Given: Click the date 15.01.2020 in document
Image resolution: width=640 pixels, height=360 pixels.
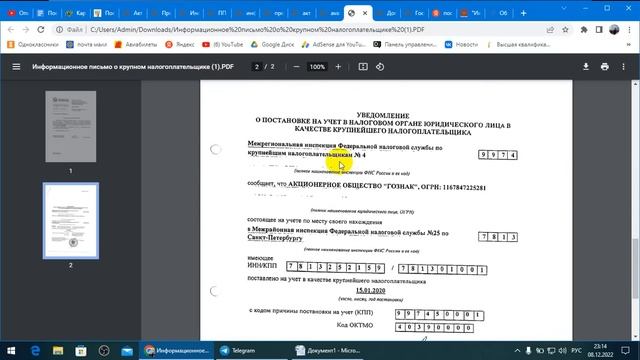Looking at the screenshot, I should [x=371, y=290].
